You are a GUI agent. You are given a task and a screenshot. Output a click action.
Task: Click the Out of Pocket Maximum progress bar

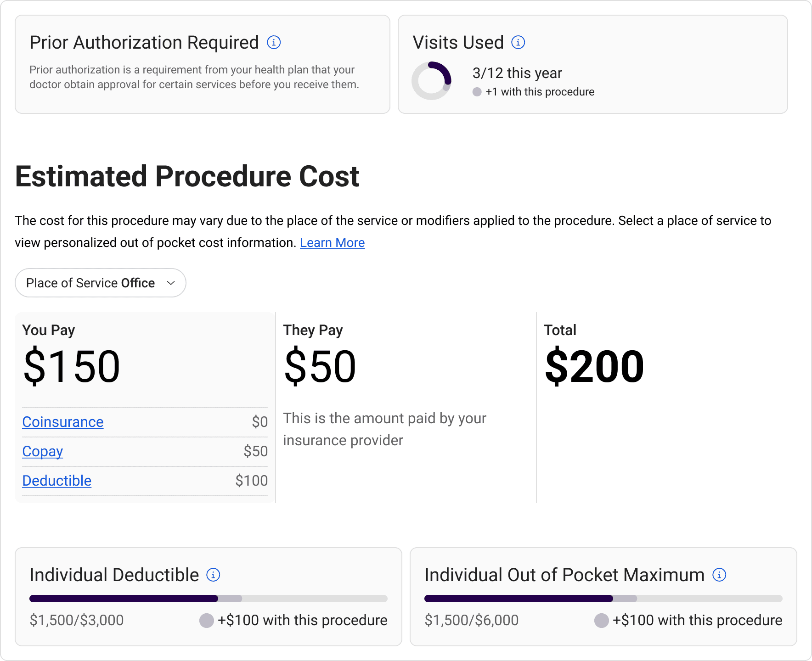[603, 599]
